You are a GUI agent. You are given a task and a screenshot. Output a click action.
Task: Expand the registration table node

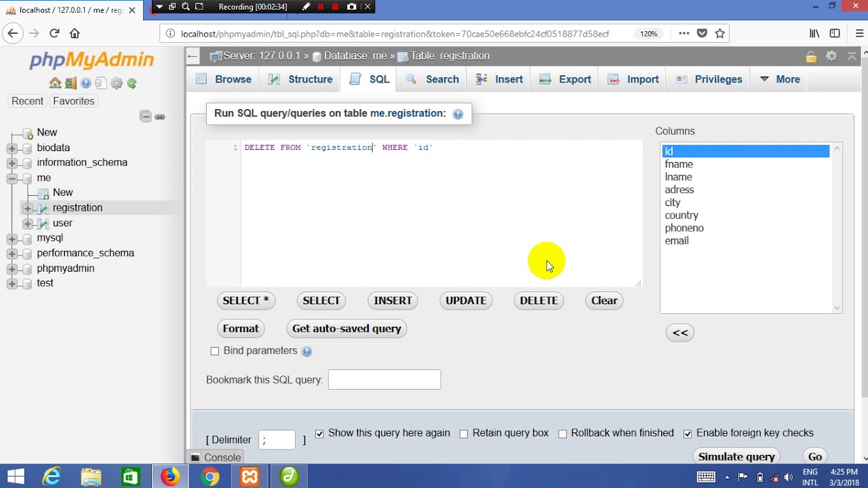[x=27, y=208]
